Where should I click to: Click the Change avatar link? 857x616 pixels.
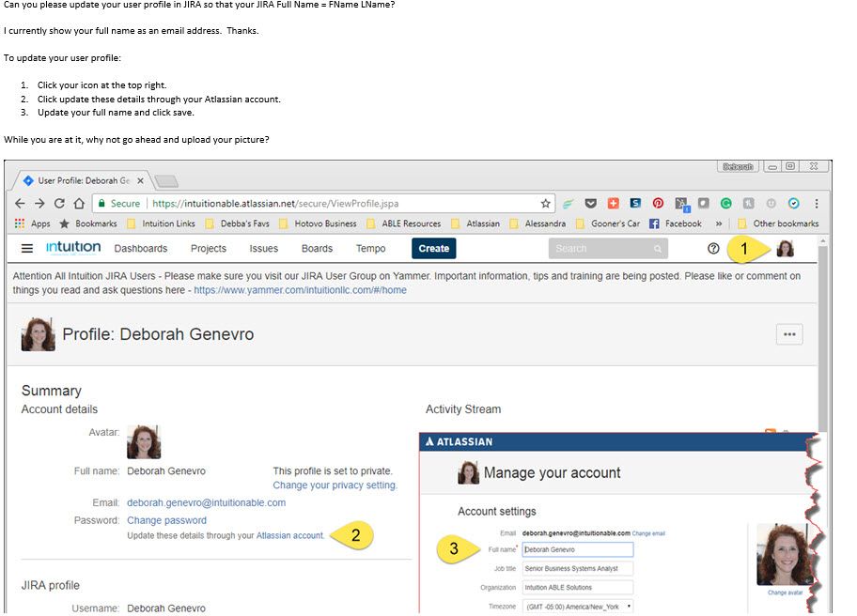[785, 593]
